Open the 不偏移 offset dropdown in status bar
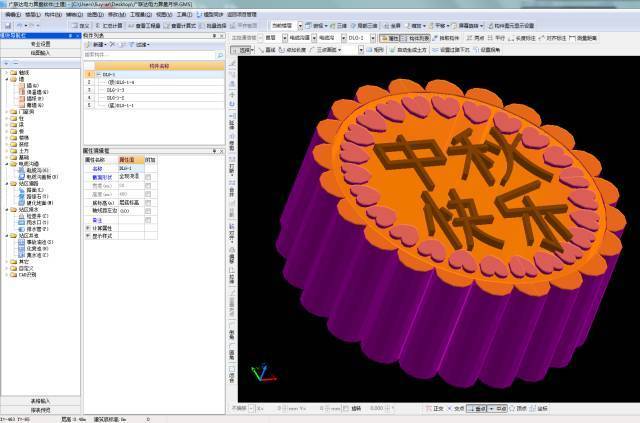 251,408
